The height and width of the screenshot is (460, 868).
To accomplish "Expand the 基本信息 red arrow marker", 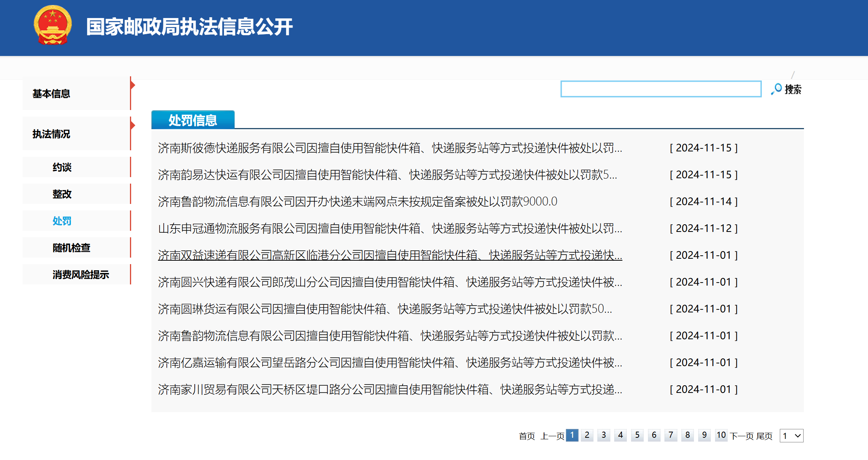I will tap(133, 85).
